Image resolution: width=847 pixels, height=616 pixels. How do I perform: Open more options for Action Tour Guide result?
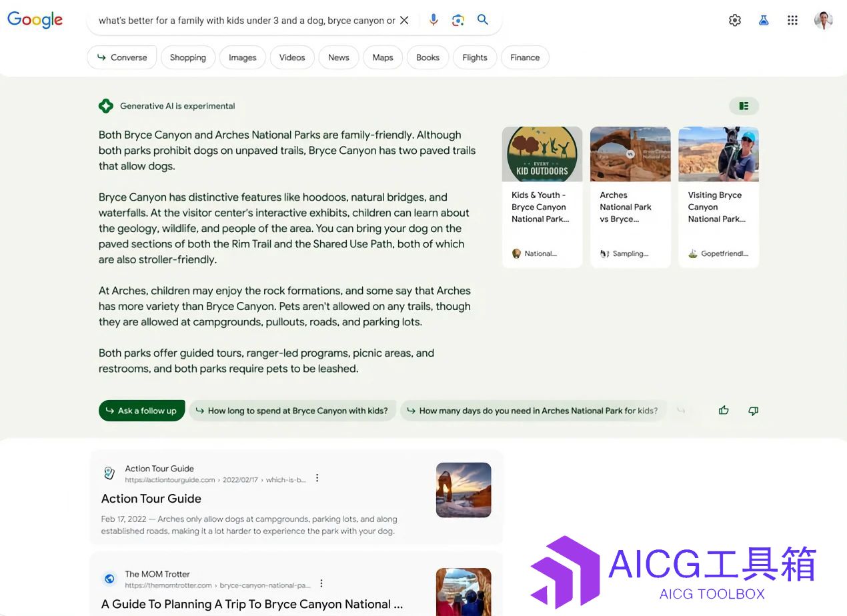(x=317, y=478)
